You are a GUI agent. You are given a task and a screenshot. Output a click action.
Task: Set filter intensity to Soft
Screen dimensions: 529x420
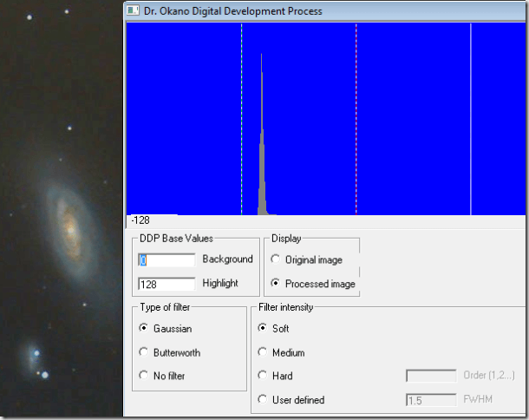point(263,329)
